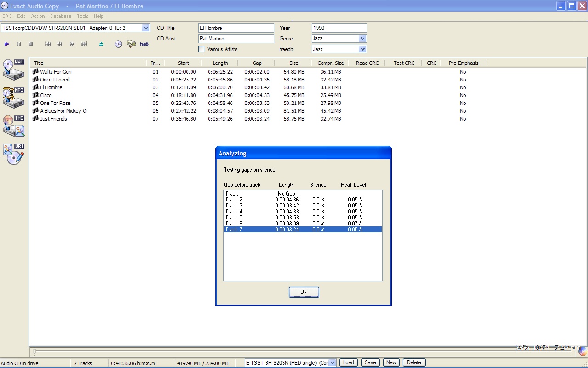Image resolution: width=588 pixels, height=368 pixels.
Task: Click the Read CRC column header
Action: click(367, 63)
